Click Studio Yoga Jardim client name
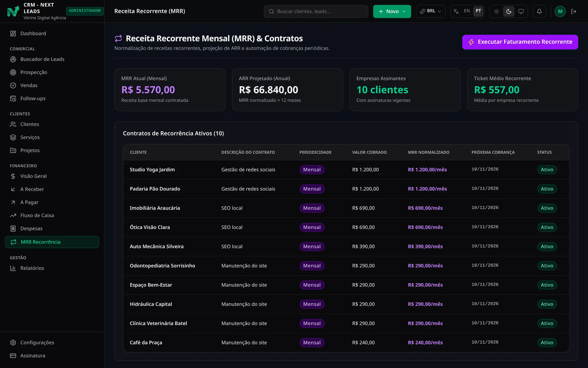Viewport: 588px width, 368px height. click(152, 170)
